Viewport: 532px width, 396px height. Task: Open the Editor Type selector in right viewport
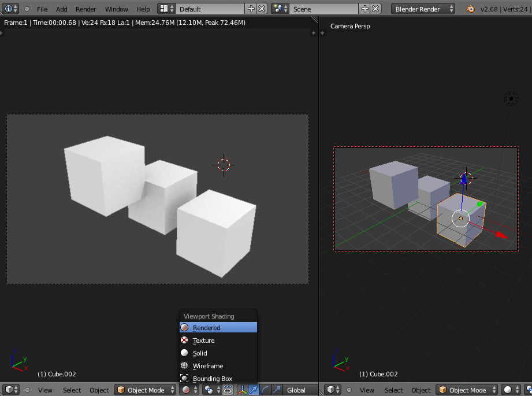coord(330,390)
